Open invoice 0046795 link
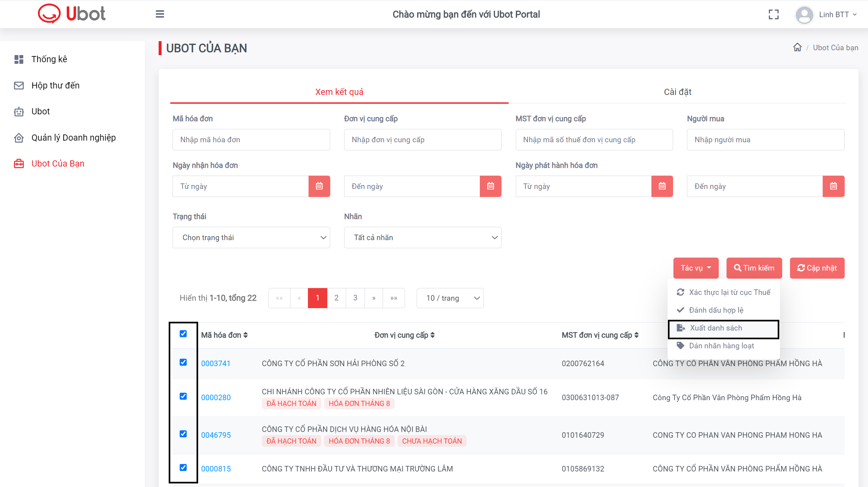The image size is (868, 487). point(216,435)
